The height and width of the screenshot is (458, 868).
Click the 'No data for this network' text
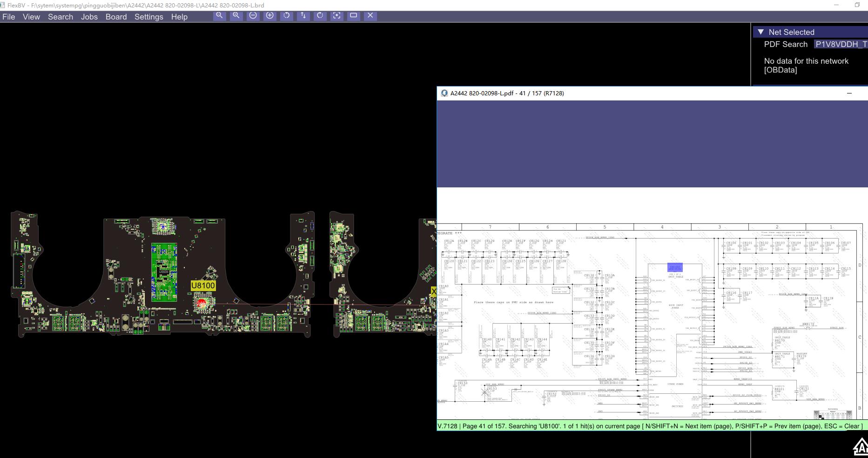pyautogui.click(x=806, y=61)
